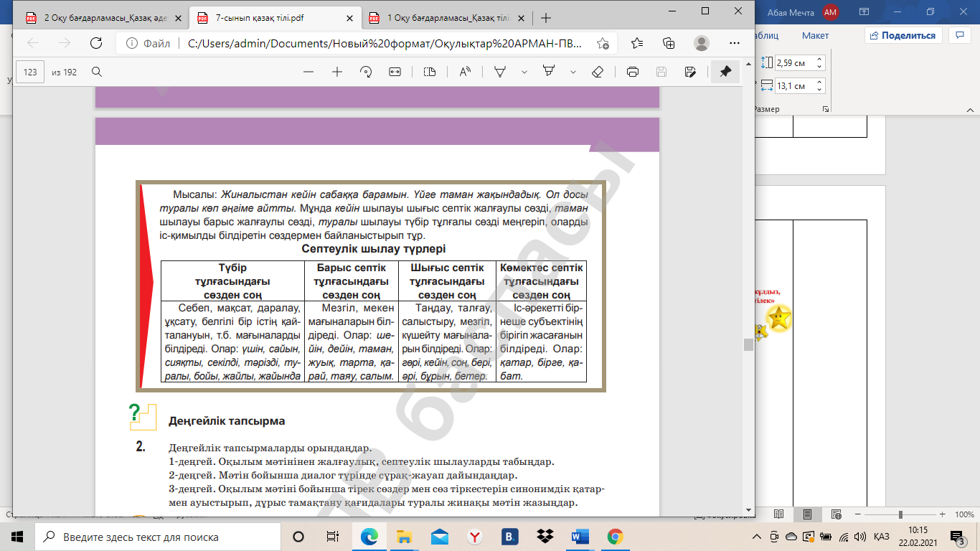Viewport: 980px width, 551px height.
Task: Print the PDF document
Action: click(x=633, y=72)
